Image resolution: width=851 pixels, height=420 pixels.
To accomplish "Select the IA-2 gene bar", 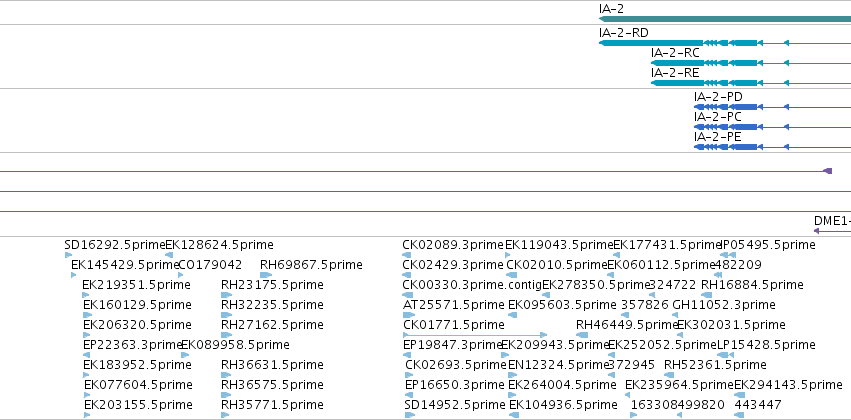I will tap(725, 19).
